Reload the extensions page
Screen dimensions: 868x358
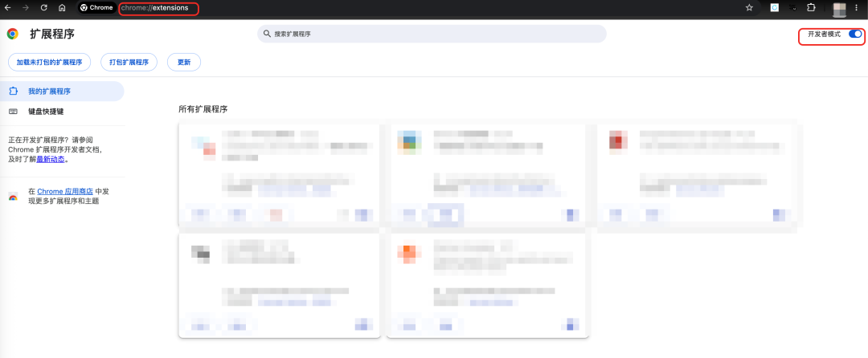[x=43, y=8]
